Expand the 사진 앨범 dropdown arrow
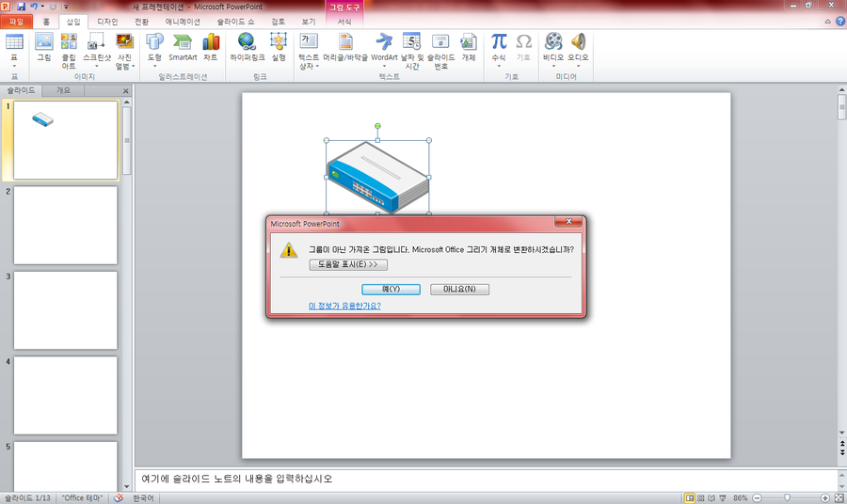847x504 pixels. click(133, 67)
